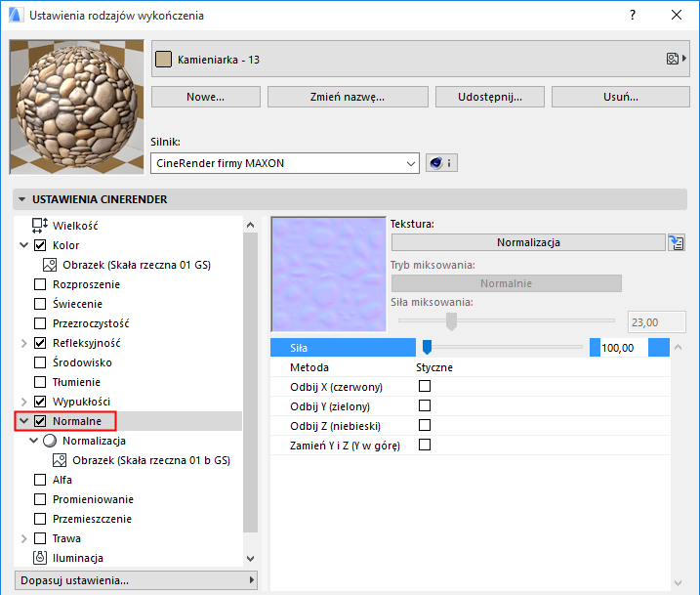Click the Normalizacja shader sphere icon

pos(51,441)
